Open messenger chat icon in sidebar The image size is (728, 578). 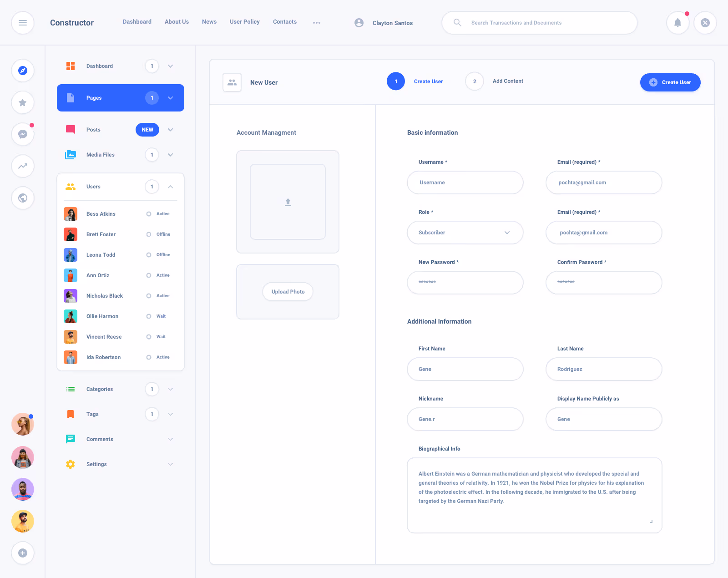click(23, 134)
